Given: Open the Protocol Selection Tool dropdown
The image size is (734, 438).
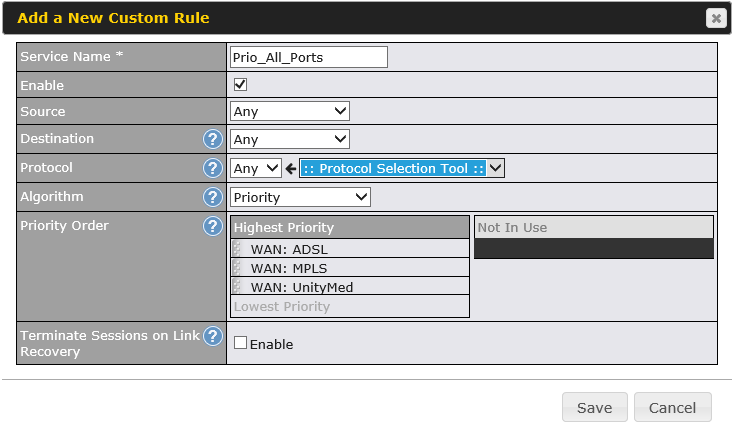Looking at the screenshot, I should [x=402, y=168].
